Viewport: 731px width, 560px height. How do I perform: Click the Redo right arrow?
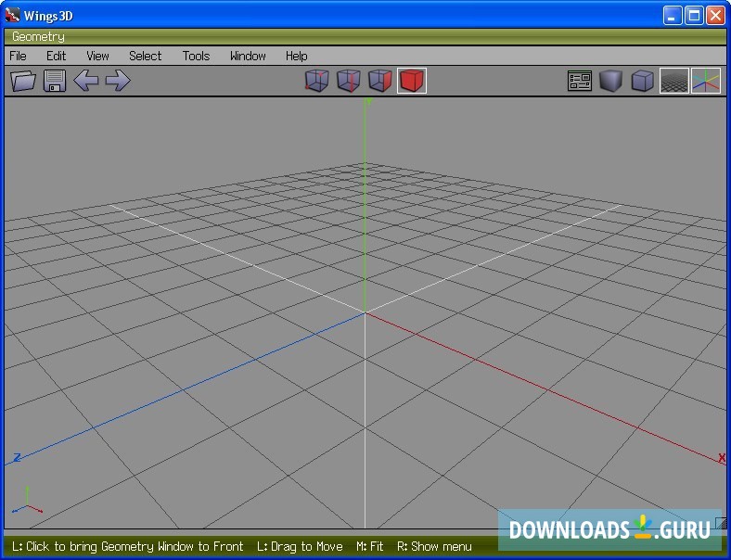118,81
